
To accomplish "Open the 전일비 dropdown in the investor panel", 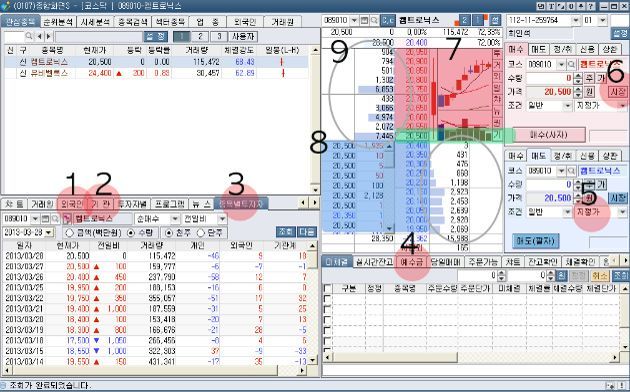I will pyautogui.click(x=222, y=219).
